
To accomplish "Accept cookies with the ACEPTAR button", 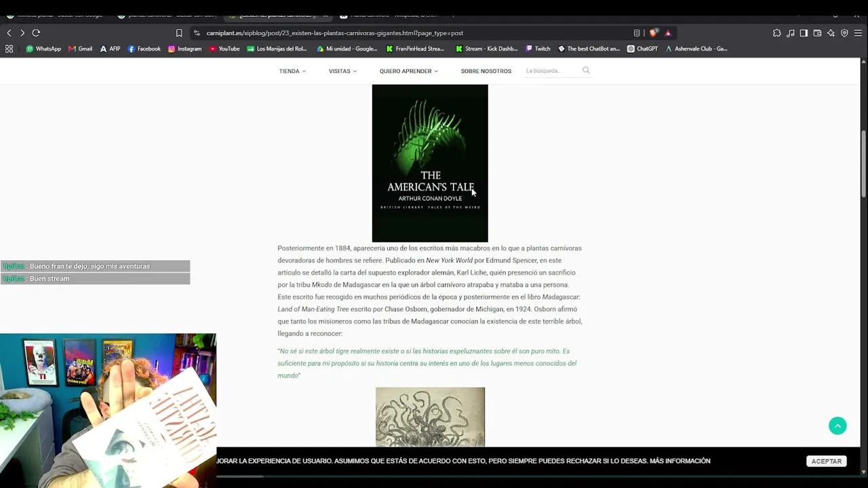I will click(827, 461).
